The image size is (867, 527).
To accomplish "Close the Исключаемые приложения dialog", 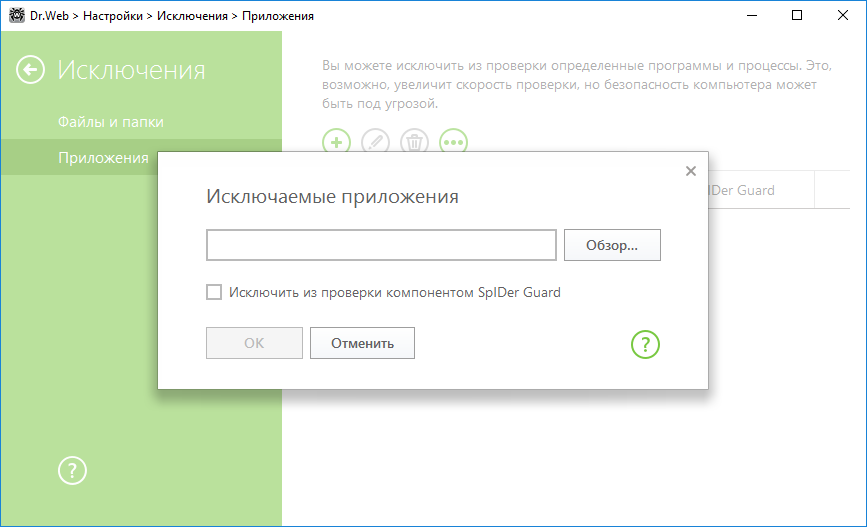I will click(691, 171).
